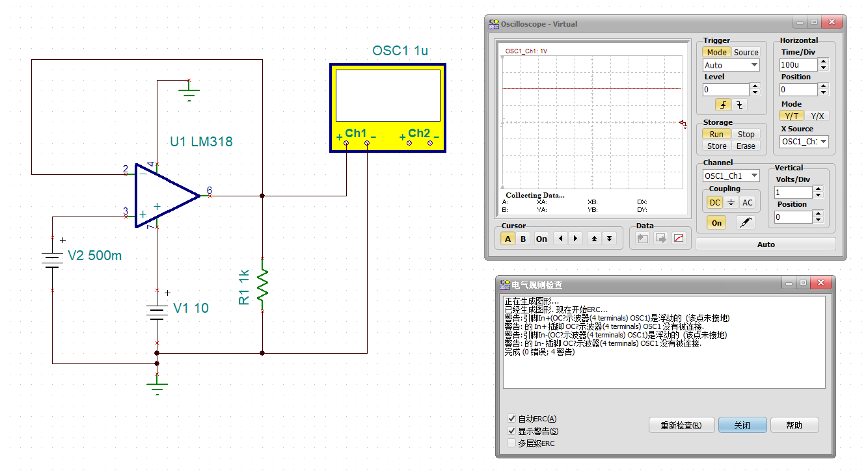Select the V2 500m battery symbol
This screenshot has height=474, width=868.
click(52, 260)
